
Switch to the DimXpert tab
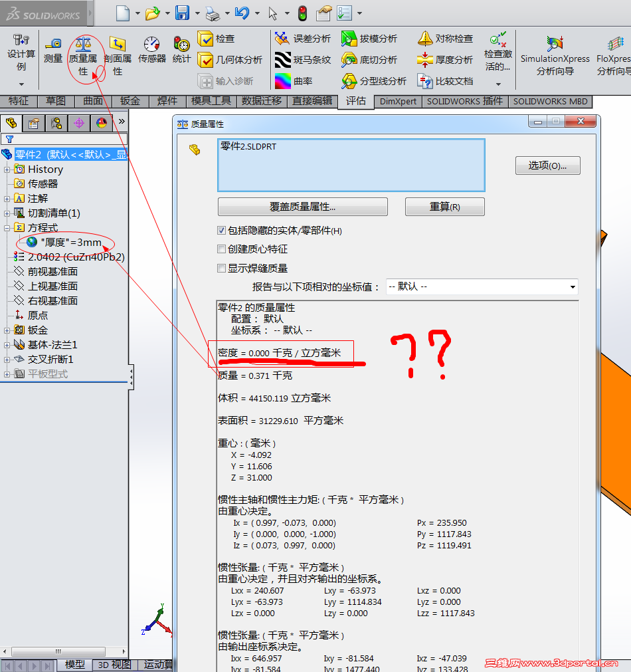(x=398, y=102)
